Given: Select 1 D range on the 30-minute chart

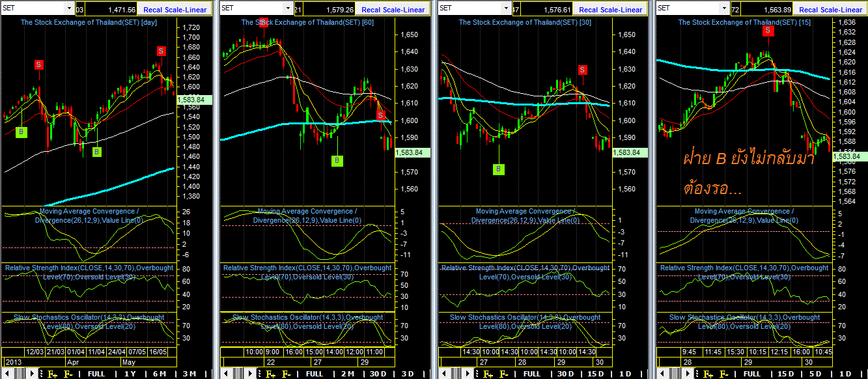Looking at the screenshot, I should pos(625,374).
